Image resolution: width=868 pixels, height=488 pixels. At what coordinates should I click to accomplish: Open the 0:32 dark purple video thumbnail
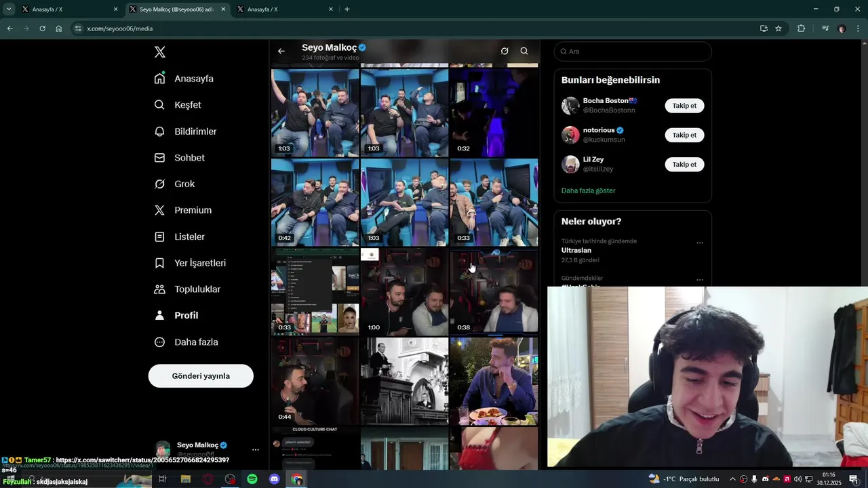tap(494, 113)
